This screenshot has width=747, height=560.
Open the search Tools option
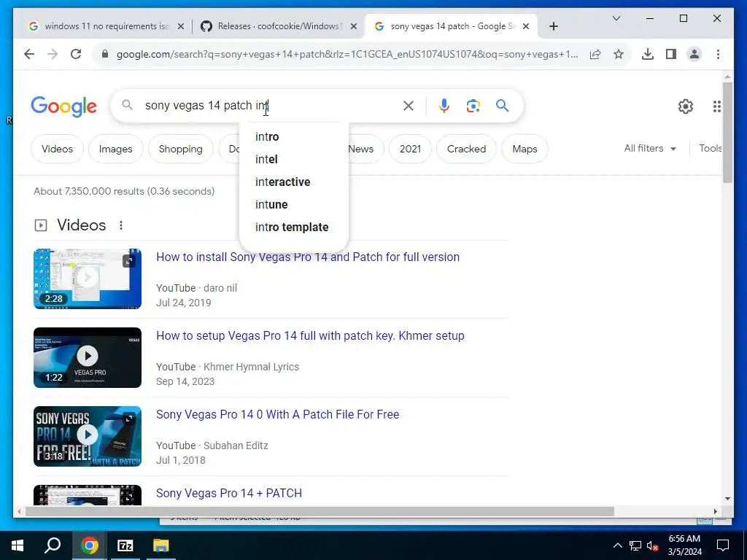click(x=710, y=149)
